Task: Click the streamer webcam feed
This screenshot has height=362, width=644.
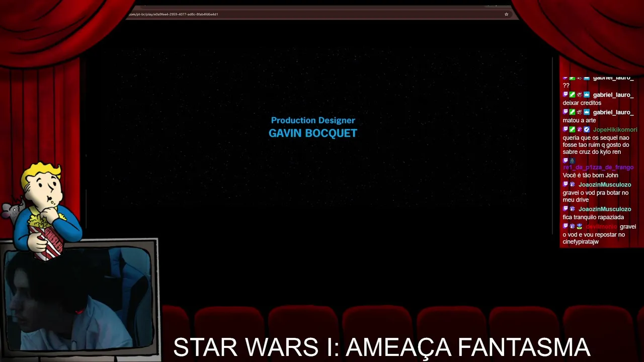Action: pyautogui.click(x=79, y=299)
